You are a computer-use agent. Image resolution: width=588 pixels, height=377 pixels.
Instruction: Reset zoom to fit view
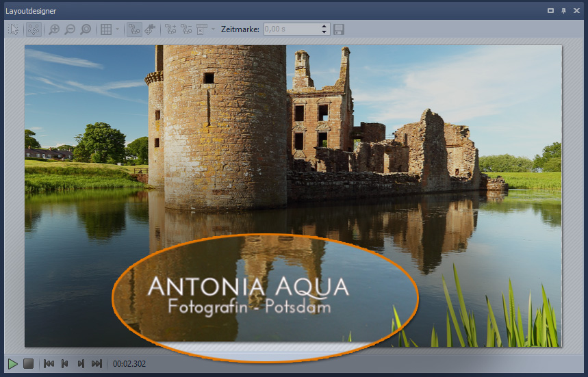click(86, 29)
